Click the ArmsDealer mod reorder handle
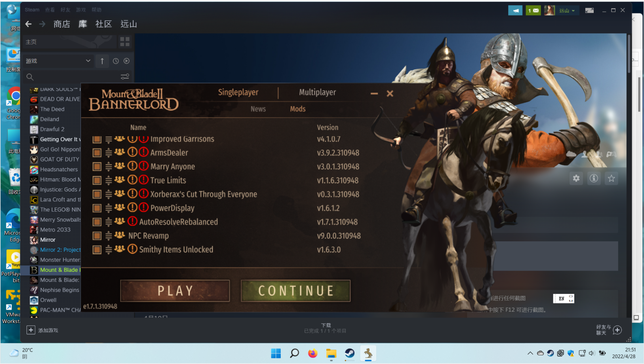 click(109, 153)
